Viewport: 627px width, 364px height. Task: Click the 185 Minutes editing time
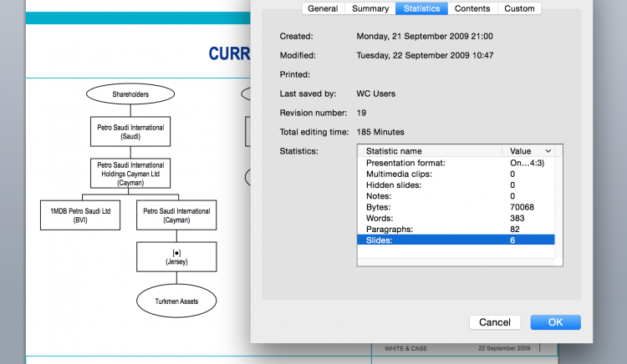pyautogui.click(x=380, y=132)
